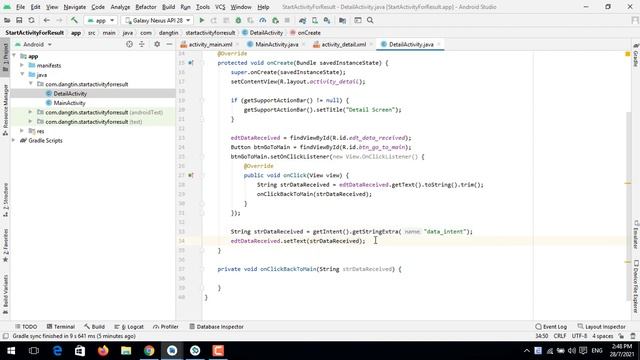
Task: Switch to activity_main.xml tab
Action: [x=210, y=44]
